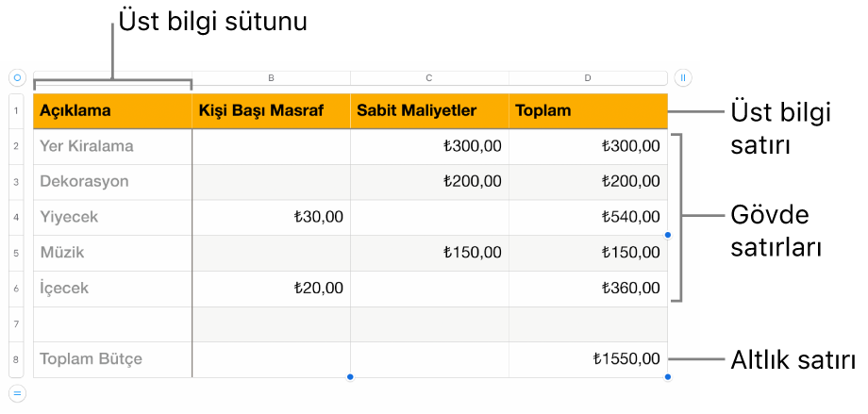Click the ₺200,00 cell in Sabit Maliyetler
The width and height of the screenshot is (868, 414).
(x=429, y=182)
